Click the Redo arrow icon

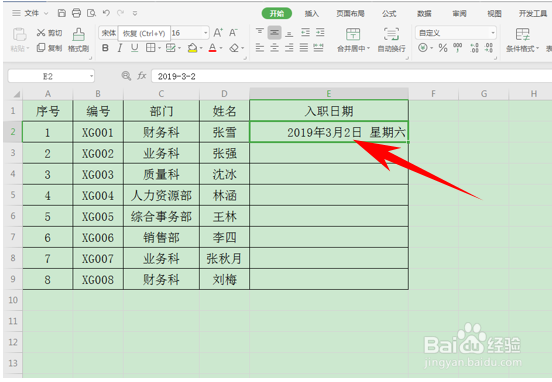coord(120,13)
